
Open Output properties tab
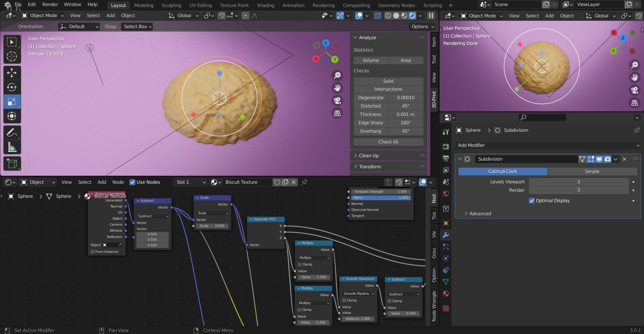tap(446, 158)
